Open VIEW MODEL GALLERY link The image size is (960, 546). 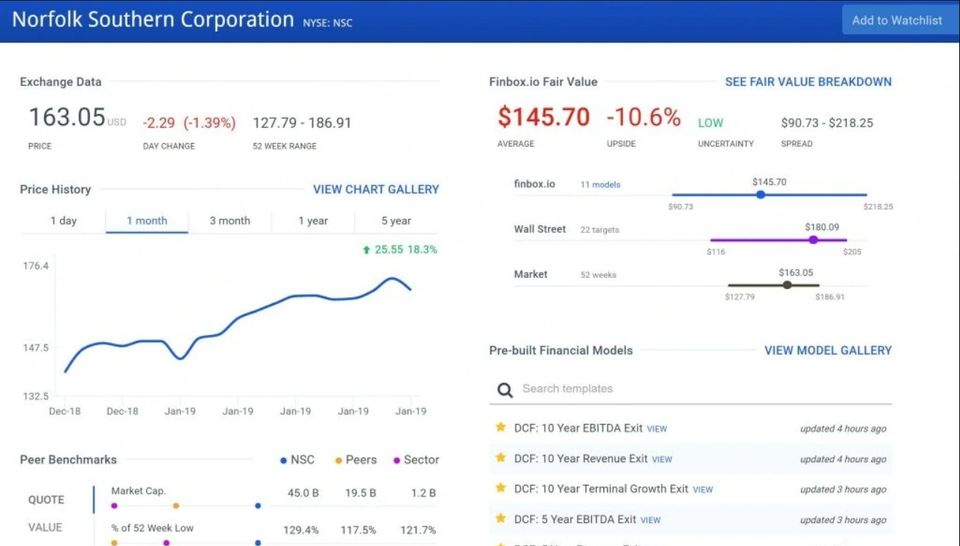click(828, 351)
